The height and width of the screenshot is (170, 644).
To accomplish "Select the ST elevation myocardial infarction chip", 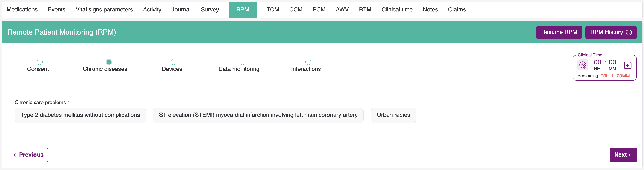I will click(x=258, y=115).
